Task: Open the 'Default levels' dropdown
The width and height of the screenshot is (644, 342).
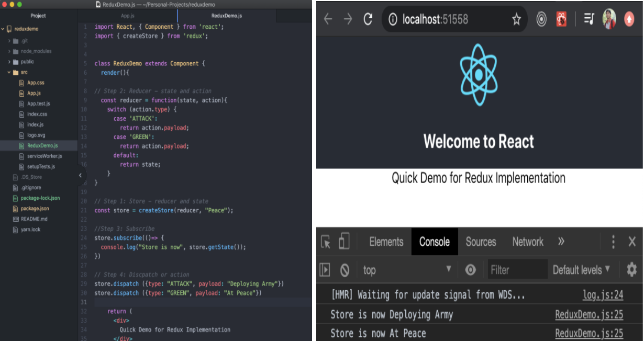Action: click(x=581, y=269)
